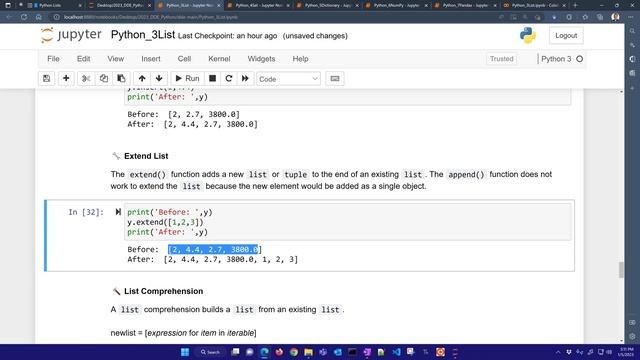Switch to Python_7Pandas browser tab
Viewport: 640px width, 360px height.
tap(466, 5)
